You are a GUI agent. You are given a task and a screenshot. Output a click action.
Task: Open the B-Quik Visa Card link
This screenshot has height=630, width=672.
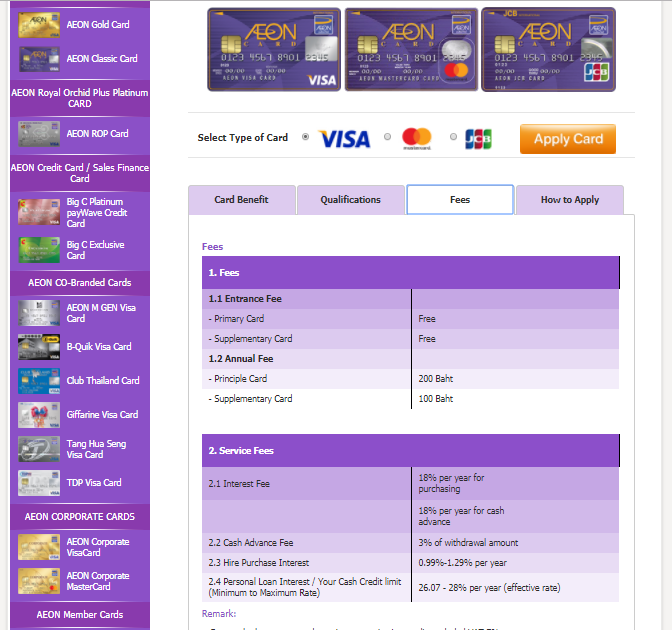click(x=99, y=347)
